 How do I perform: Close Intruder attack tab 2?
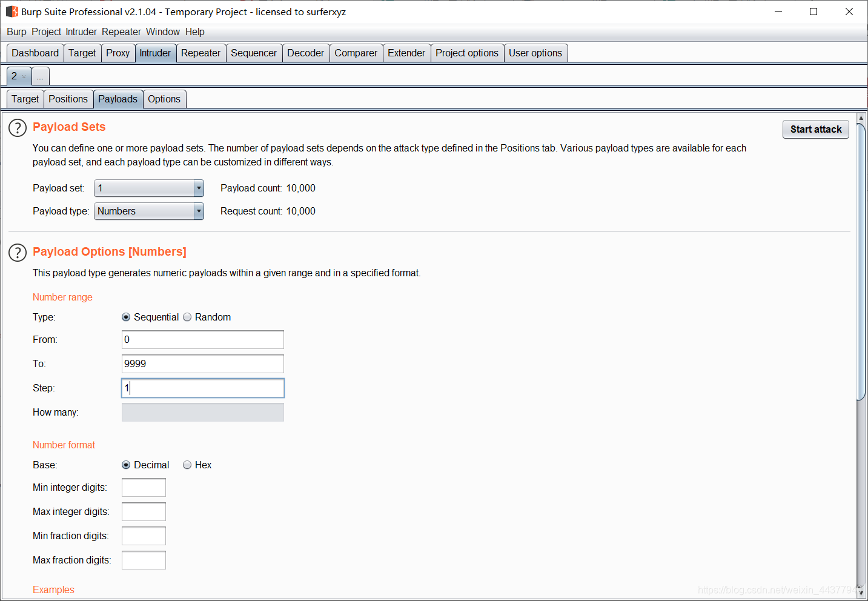tap(24, 77)
